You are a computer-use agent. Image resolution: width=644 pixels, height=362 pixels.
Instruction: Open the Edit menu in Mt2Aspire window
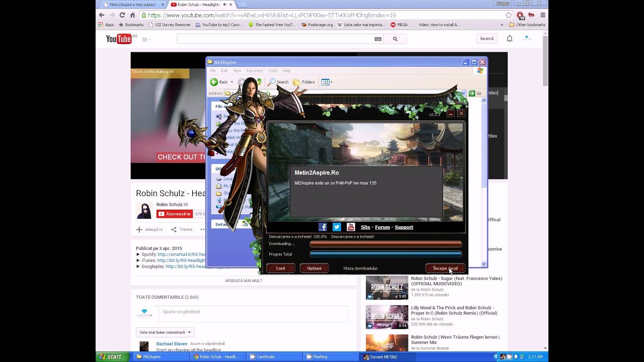[x=224, y=71]
